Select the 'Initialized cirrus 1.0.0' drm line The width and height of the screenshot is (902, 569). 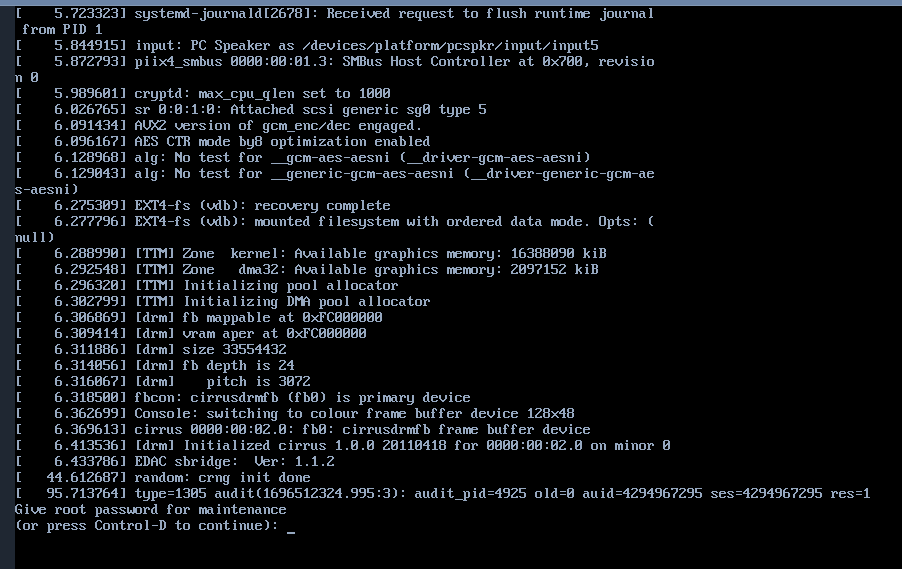(343, 445)
